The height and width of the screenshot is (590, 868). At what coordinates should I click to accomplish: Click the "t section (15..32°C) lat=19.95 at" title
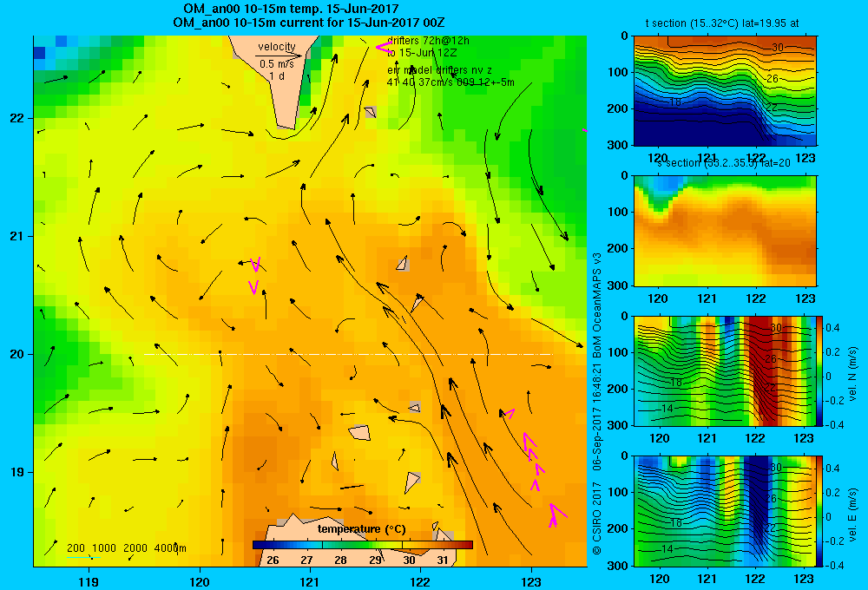(722, 23)
